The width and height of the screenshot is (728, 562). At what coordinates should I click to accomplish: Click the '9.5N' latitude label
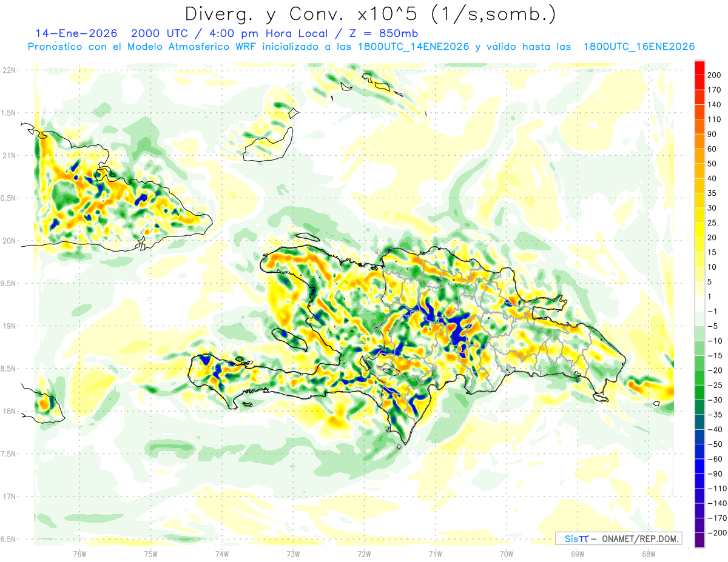pyautogui.click(x=9, y=283)
